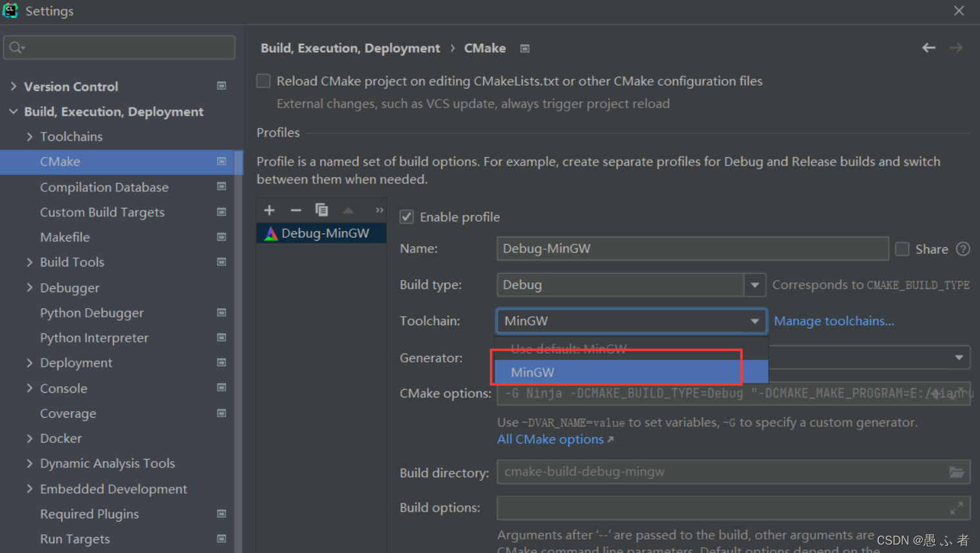The width and height of the screenshot is (980, 553).
Task: Click the project-level icon beside CMake breadcrumb
Action: pyautogui.click(x=525, y=48)
